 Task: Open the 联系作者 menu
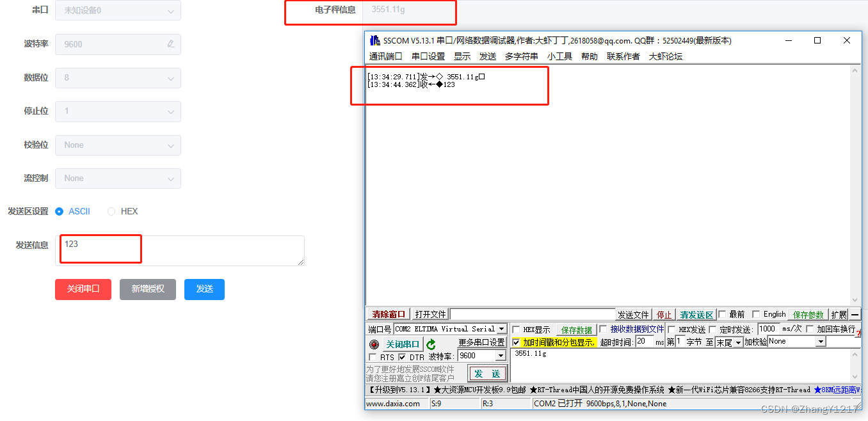coord(623,56)
